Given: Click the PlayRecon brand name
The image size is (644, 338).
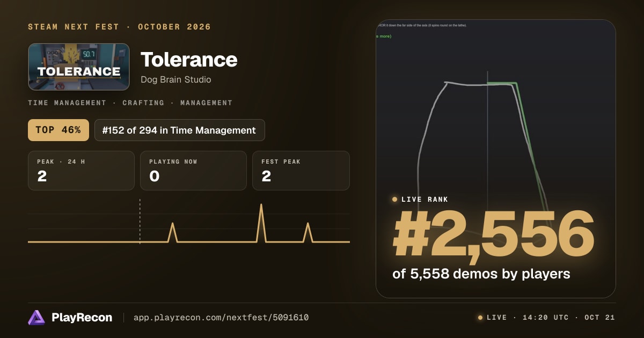Looking at the screenshot, I should [82, 318].
